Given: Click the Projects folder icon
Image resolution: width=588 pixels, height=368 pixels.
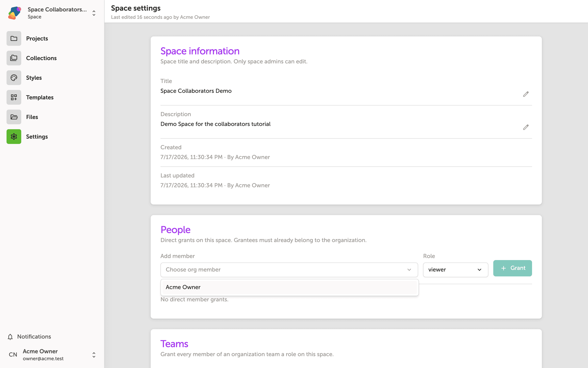Looking at the screenshot, I should pyautogui.click(x=14, y=38).
